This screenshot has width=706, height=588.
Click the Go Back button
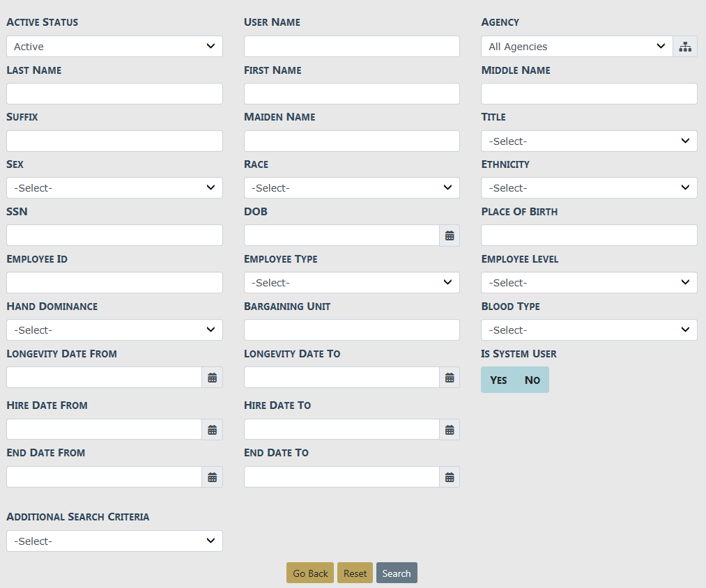310,573
